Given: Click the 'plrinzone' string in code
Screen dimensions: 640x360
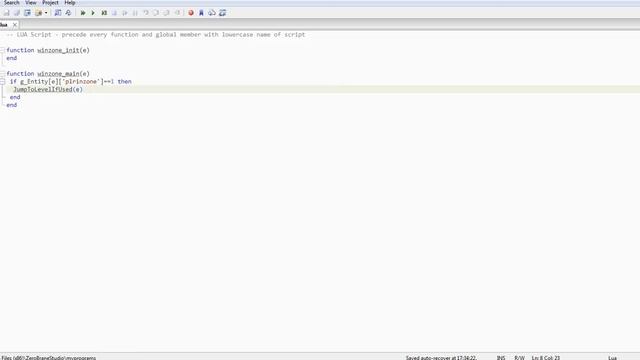Looking at the screenshot, I should click(x=81, y=82).
